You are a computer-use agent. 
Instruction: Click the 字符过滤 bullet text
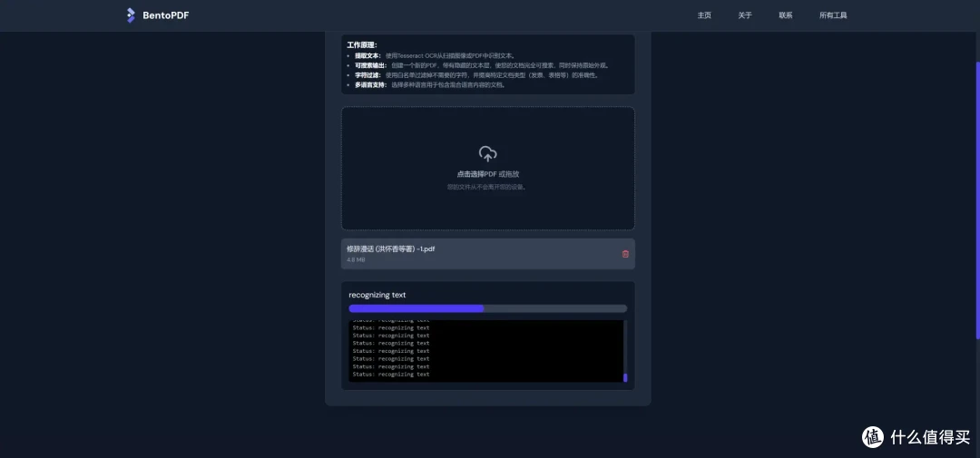(x=476, y=75)
